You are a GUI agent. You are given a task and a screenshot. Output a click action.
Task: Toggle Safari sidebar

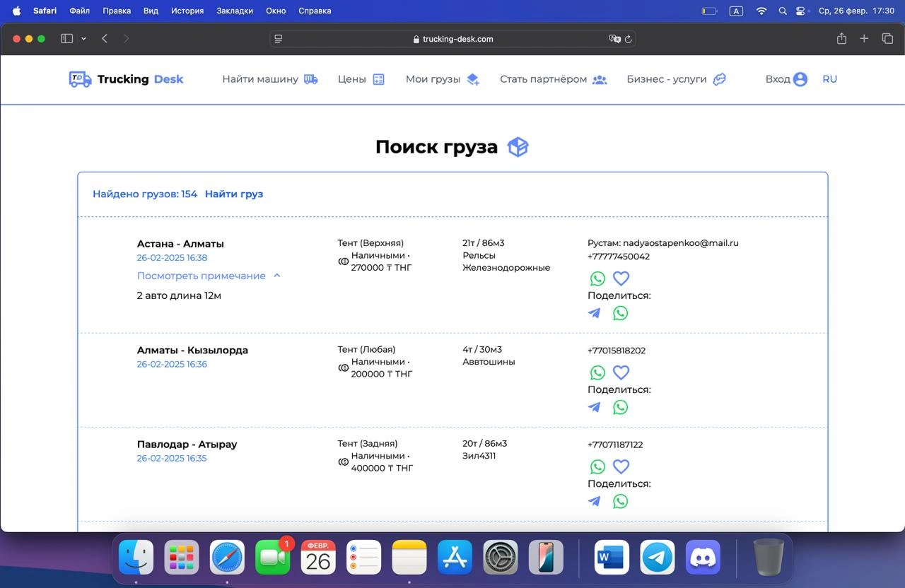click(67, 39)
